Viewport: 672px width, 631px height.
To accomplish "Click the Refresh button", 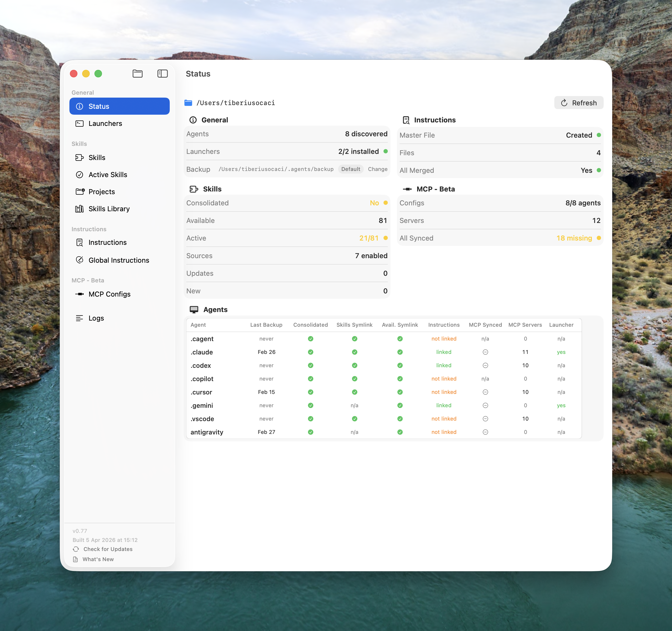I will [x=579, y=103].
